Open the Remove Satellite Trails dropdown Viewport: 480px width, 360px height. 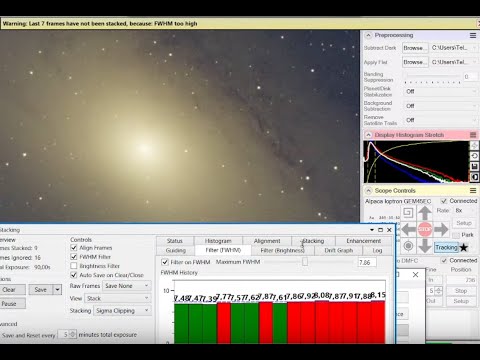pyautogui.click(x=441, y=120)
